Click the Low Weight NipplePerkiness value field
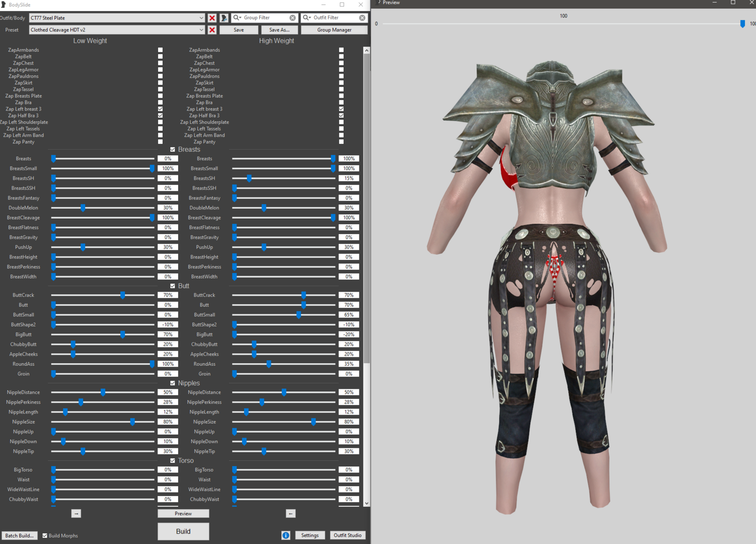 click(168, 402)
